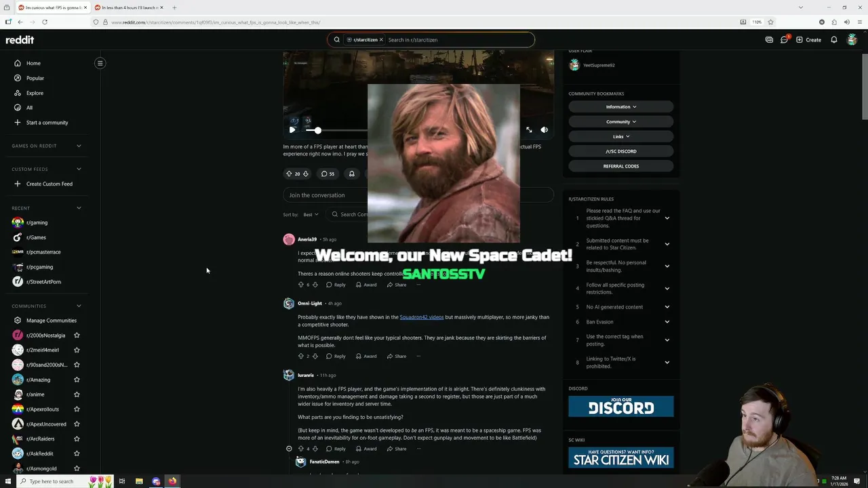Click the Create post button
Image resolution: width=868 pixels, height=488 pixels.
[808, 40]
